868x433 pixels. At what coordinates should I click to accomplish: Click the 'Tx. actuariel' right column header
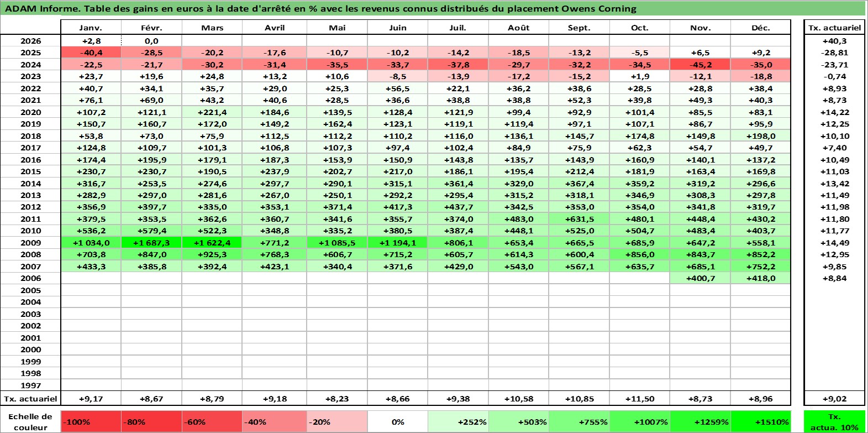click(x=834, y=28)
